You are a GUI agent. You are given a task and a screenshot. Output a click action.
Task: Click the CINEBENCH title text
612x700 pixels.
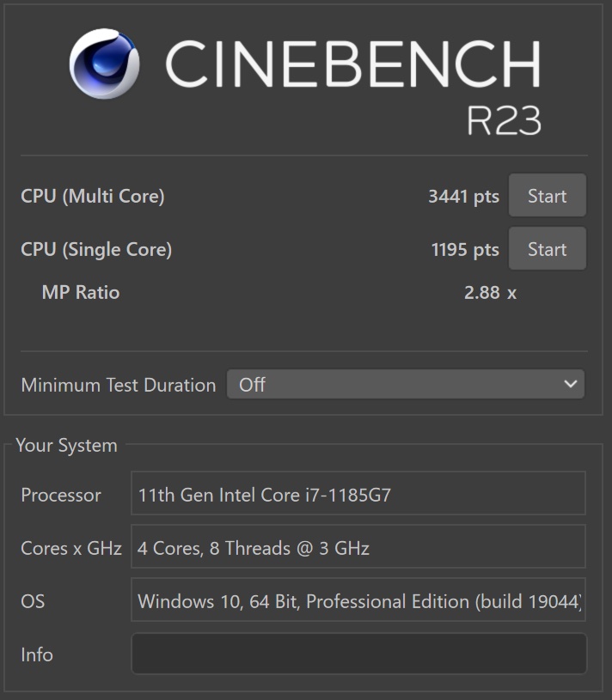pos(353,64)
